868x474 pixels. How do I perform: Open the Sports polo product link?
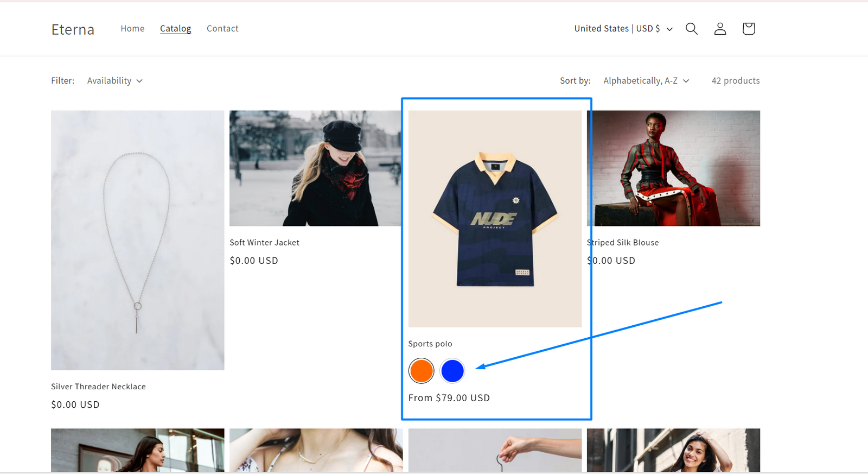pyautogui.click(x=430, y=344)
